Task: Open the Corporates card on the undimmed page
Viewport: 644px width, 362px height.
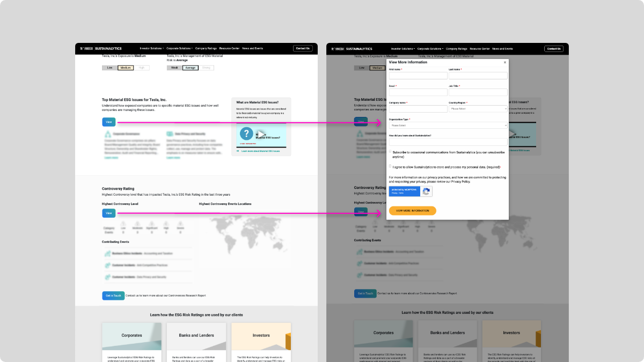Action: 131,342
